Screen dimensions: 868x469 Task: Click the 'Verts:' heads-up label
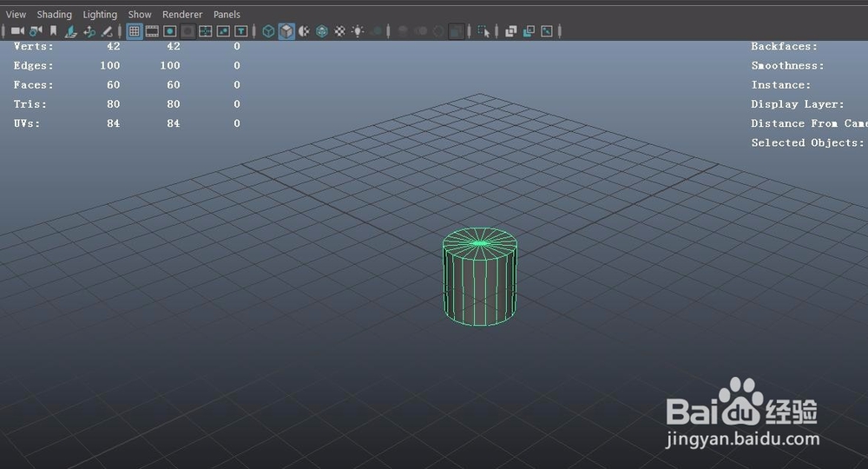point(34,47)
